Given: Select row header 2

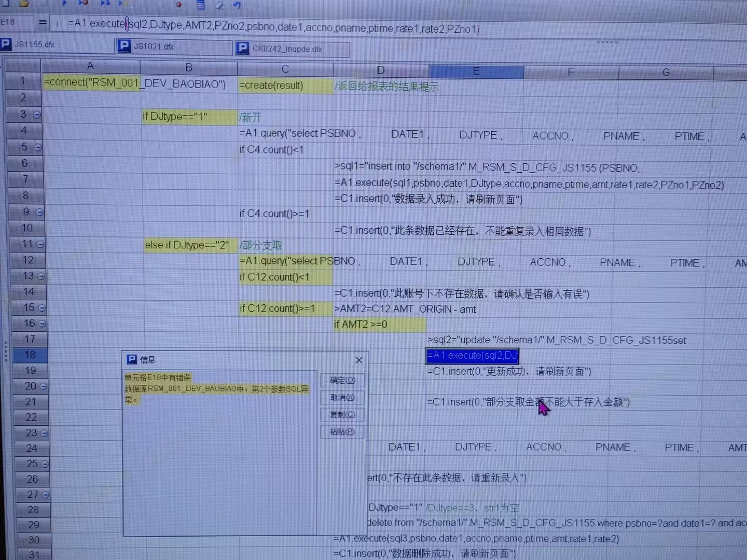Looking at the screenshot, I should [23, 97].
